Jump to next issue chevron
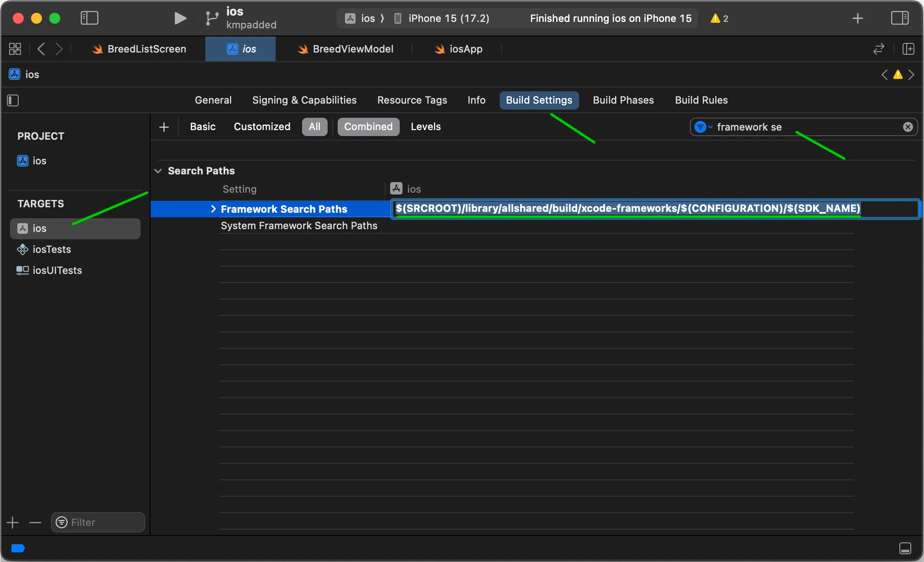This screenshot has width=924, height=562. click(x=911, y=74)
